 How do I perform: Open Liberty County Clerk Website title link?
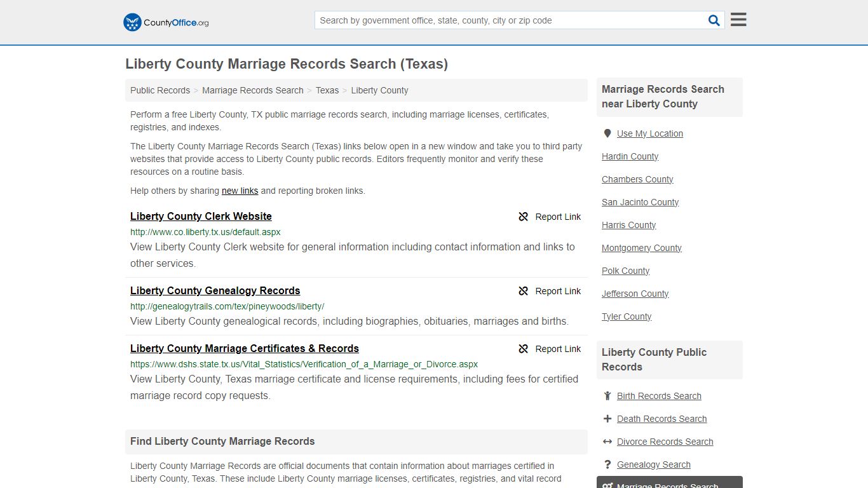point(201,216)
